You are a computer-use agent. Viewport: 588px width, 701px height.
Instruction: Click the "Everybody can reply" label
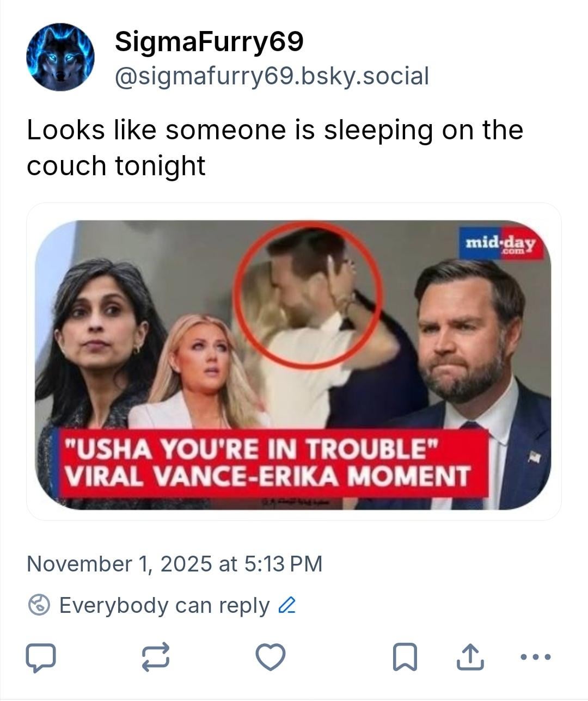point(164,605)
